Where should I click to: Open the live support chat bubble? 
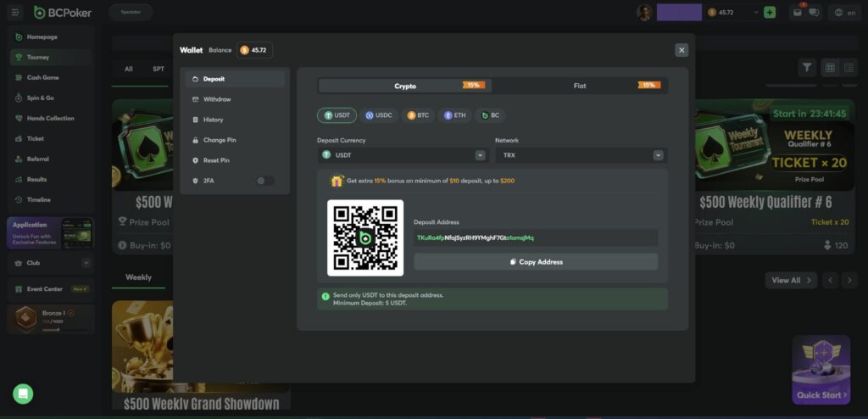coord(23,394)
